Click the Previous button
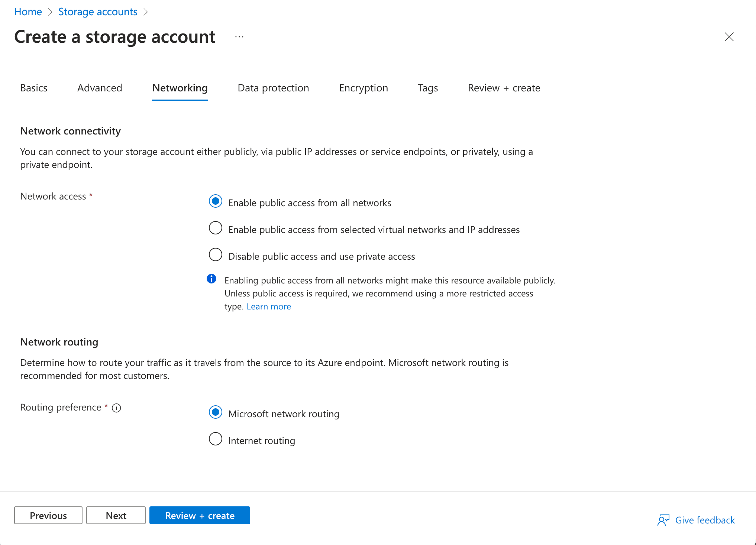The width and height of the screenshot is (756, 545). point(48,515)
